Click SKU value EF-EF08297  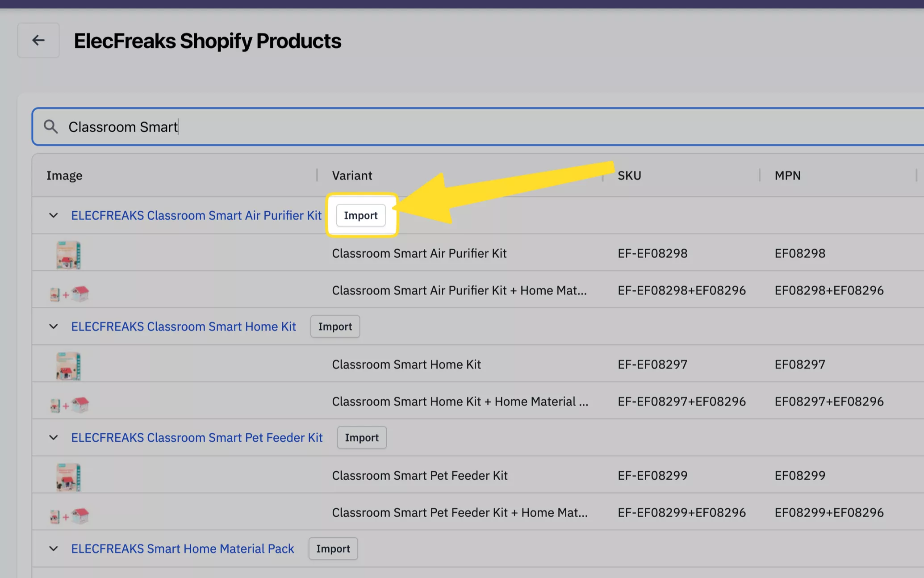[x=652, y=364]
